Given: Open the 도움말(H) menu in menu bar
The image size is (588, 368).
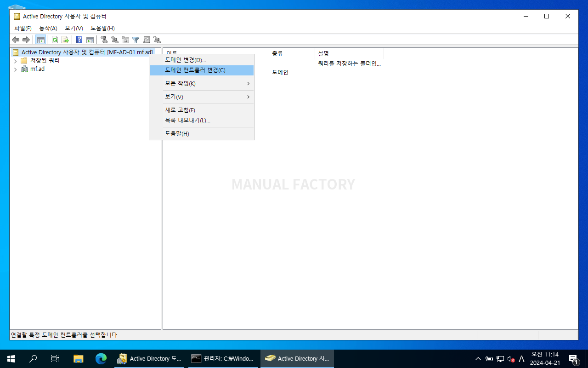Looking at the screenshot, I should point(102,29).
